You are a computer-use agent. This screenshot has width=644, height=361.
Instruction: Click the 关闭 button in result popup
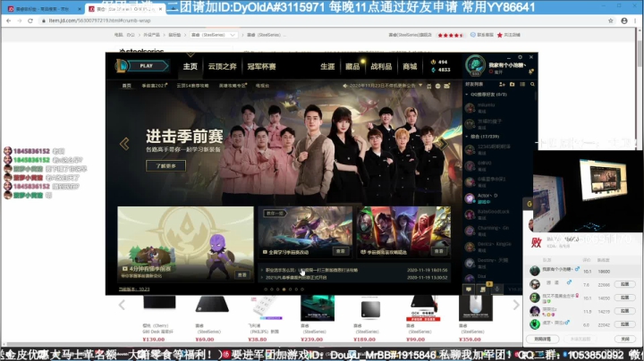[624, 339]
